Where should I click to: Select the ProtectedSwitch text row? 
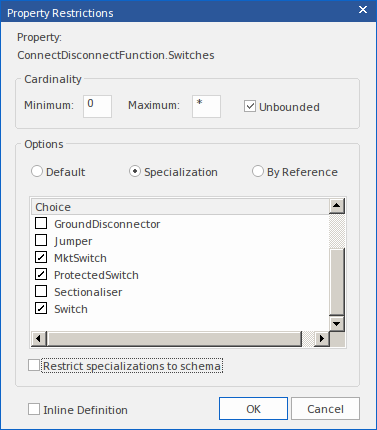(x=96, y=275)
